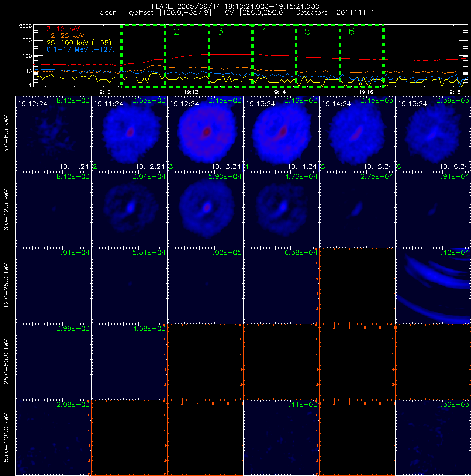Select interval 2 marker in light curve
The image size is (471, 476).
pyautogui.click(x=177, y=31)
